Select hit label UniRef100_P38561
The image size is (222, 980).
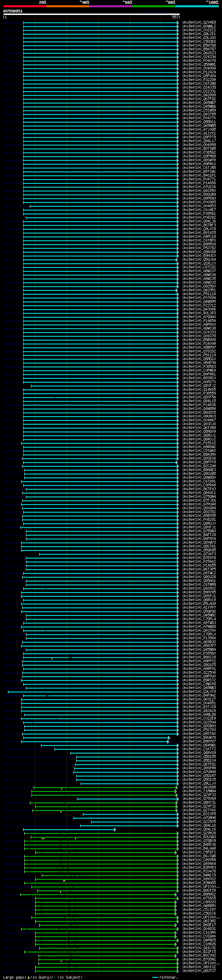tap(199, 213)
